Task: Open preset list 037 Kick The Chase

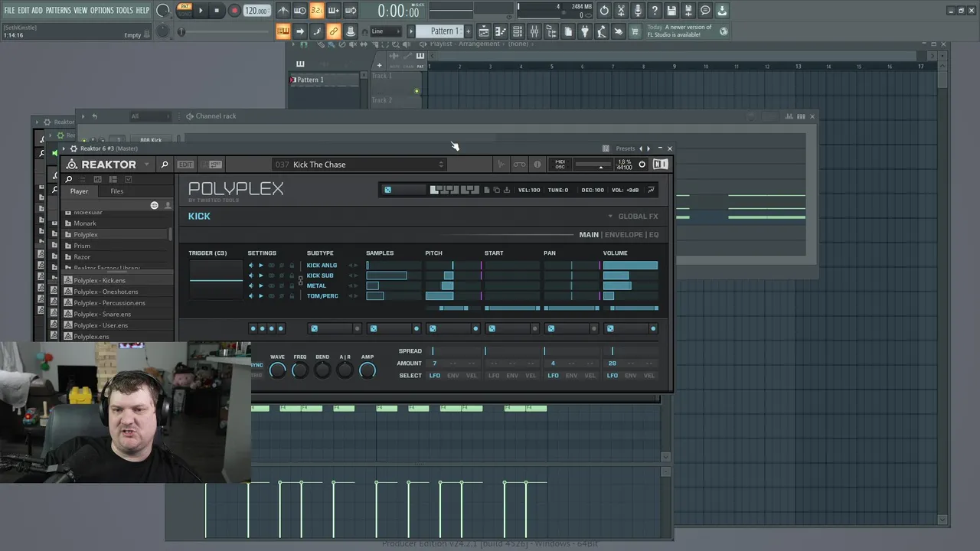Action: coord(359,165)
